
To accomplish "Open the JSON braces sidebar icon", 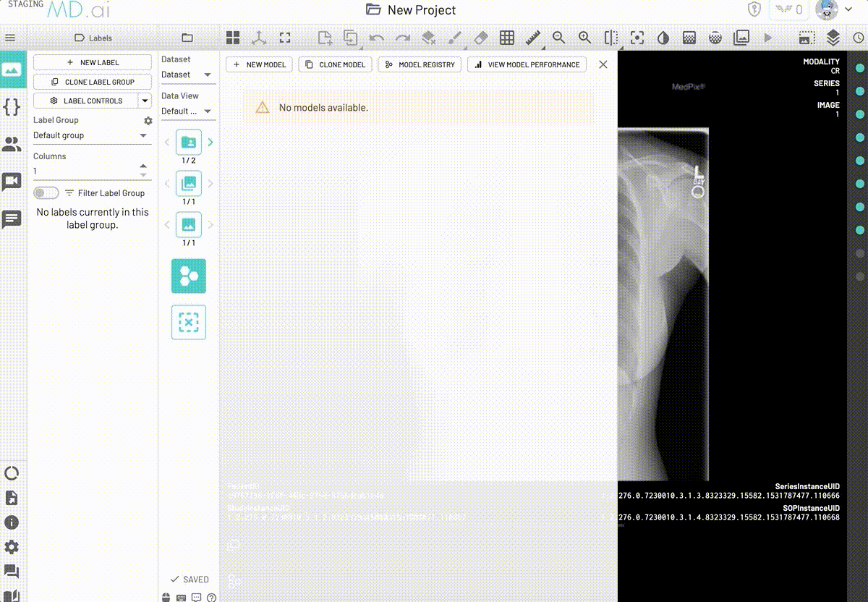I will point(12,107).
